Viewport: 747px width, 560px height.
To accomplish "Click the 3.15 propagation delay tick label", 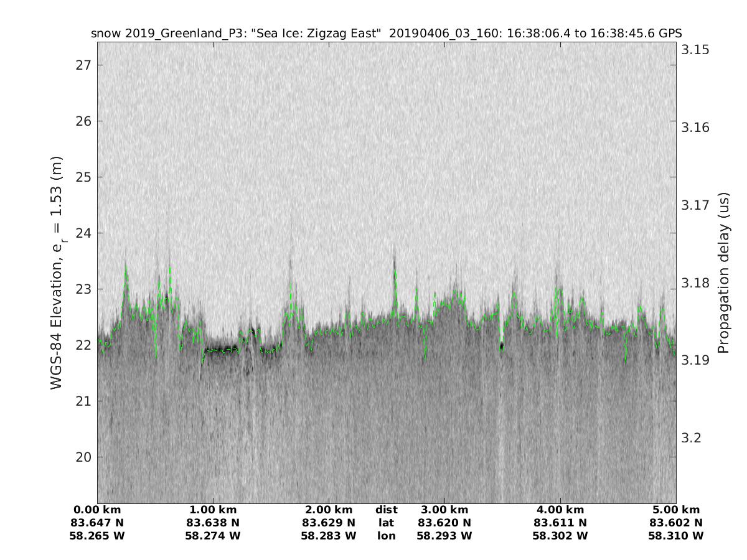I will (695, 50).
